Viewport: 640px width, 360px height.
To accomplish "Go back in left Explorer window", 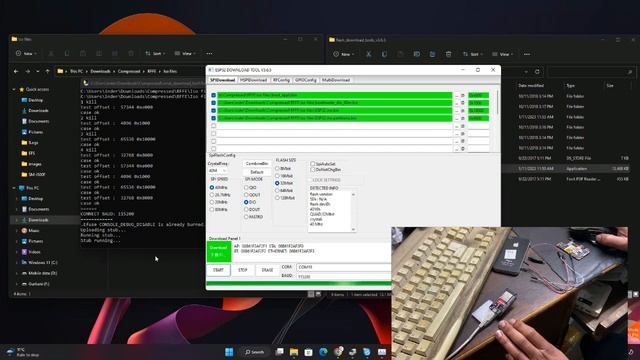I will [x=16, y=71].
